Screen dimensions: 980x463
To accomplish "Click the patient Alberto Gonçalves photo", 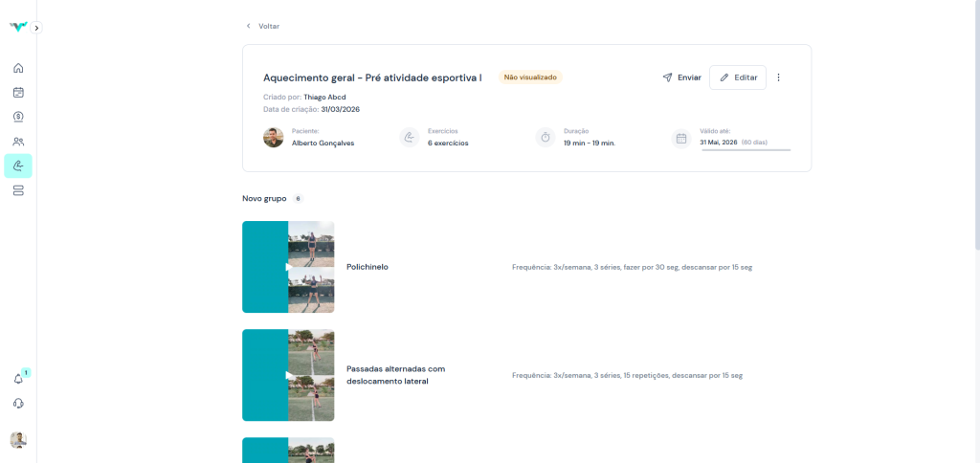I will point(274,138).
